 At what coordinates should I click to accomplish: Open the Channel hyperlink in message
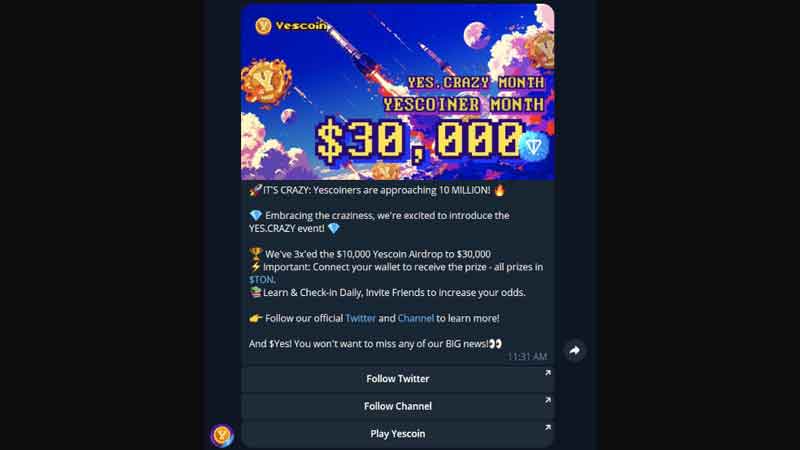pos(415,318)
